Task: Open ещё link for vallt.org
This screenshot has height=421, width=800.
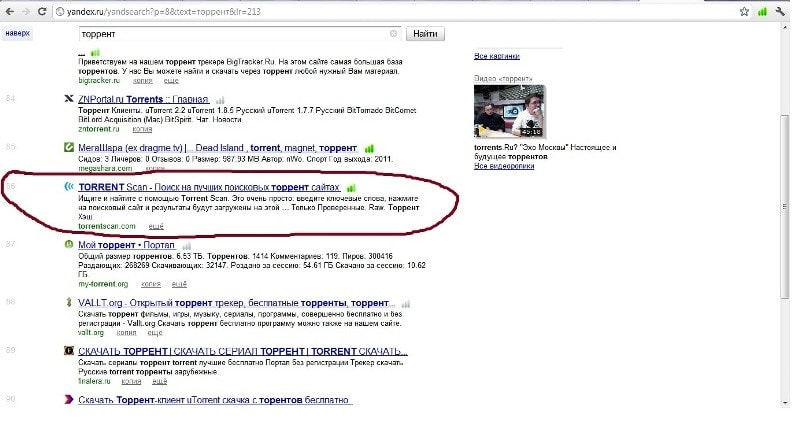Action: pyautogui.click(x=155, y=332)
